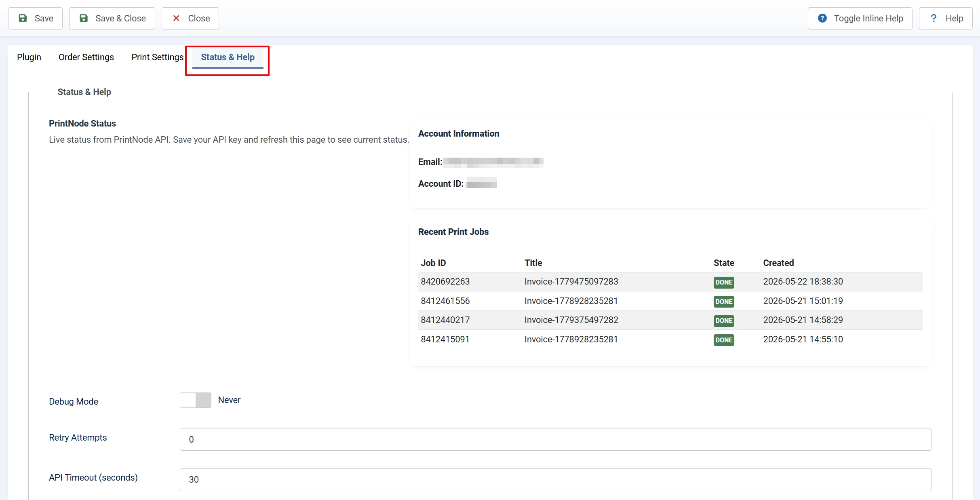Click the Created column header
980x500 pixels.
pyautogui.click(x=778, y=263)
